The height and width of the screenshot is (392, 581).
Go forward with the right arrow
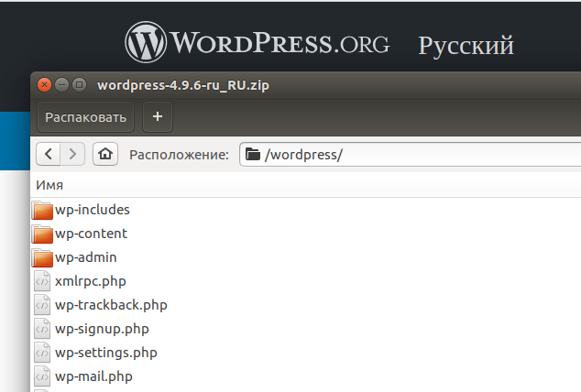pyautogui.click(x=72, y=154)
